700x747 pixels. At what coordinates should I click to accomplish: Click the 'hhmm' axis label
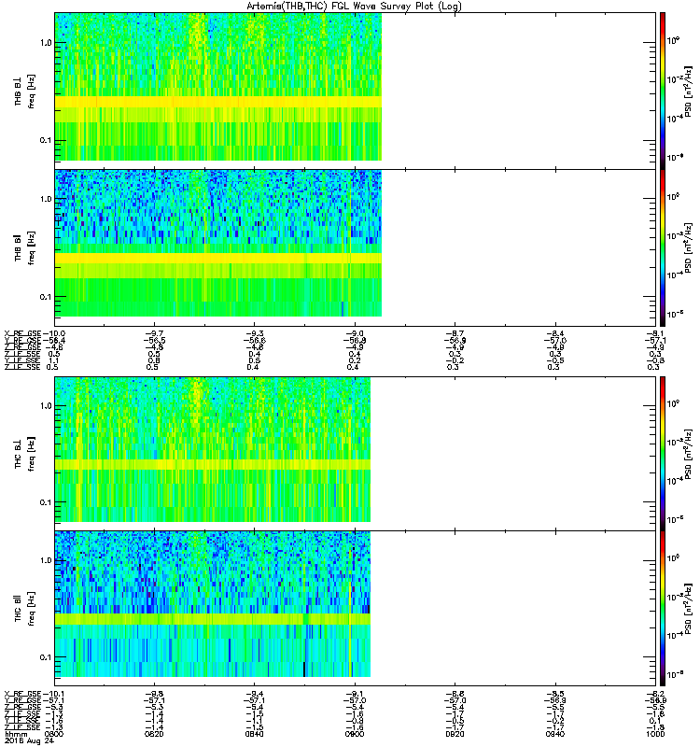tap(16, 734)
